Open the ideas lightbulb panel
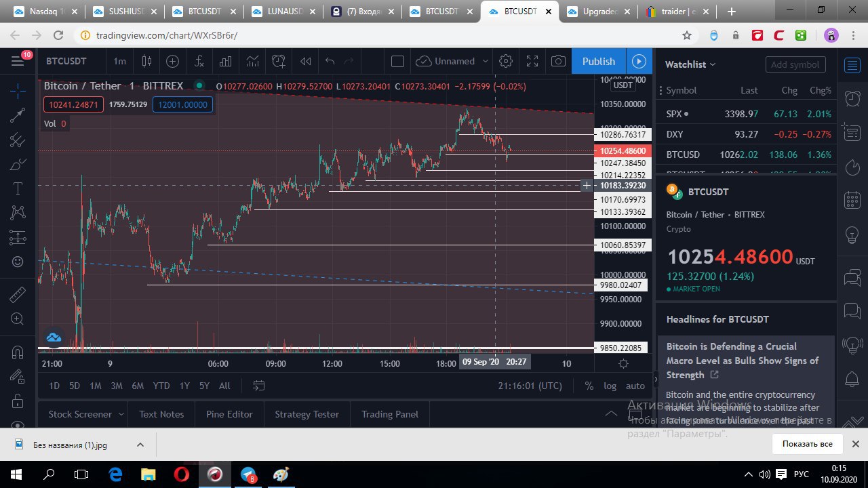This screenshot has height=488, width=868. coord(852,235)
